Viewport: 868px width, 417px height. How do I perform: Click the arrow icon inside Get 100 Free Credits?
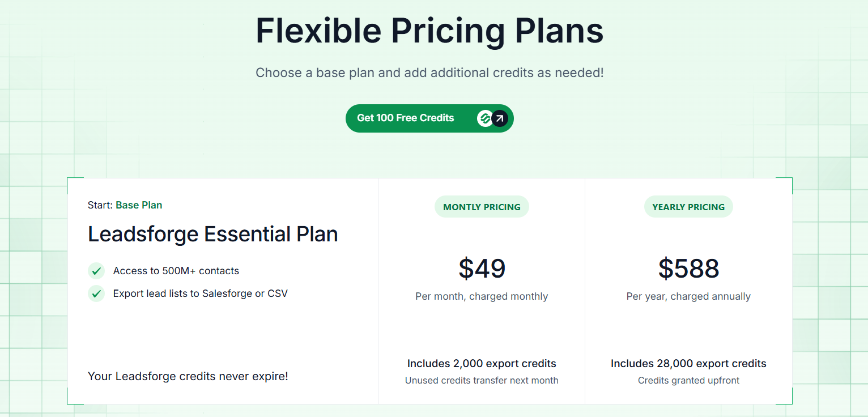(x=499, y=118)
